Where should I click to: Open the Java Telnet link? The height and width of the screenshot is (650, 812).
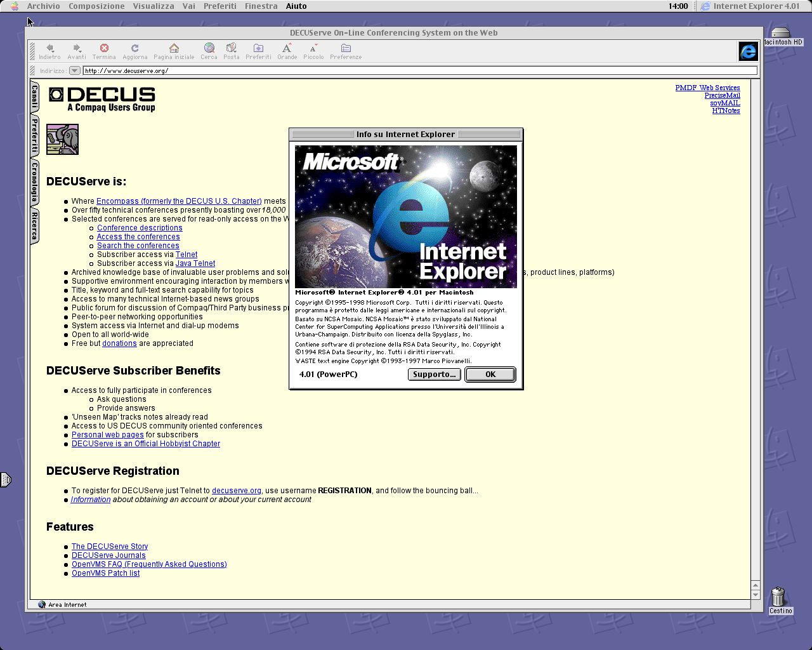click(x=195, y=263)
